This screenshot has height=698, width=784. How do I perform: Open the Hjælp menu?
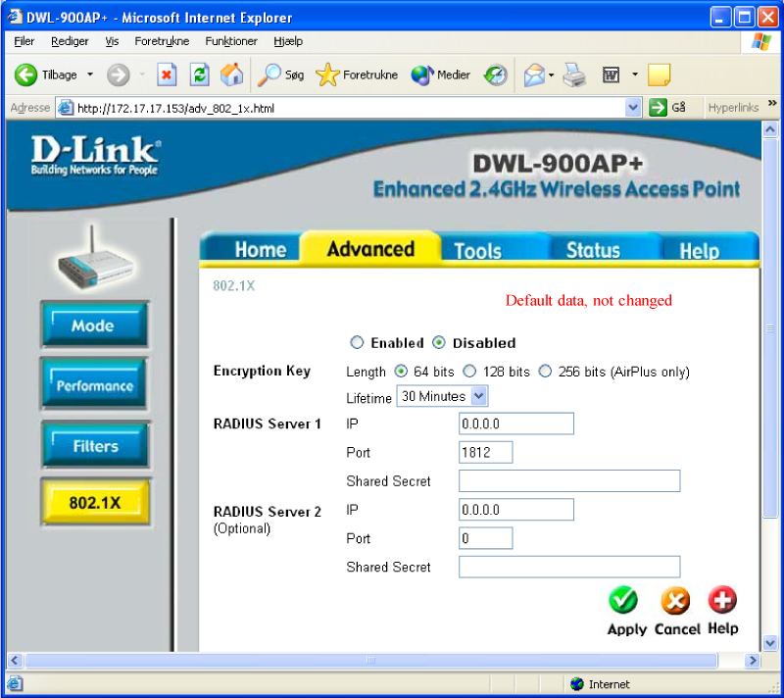[288, 41]
